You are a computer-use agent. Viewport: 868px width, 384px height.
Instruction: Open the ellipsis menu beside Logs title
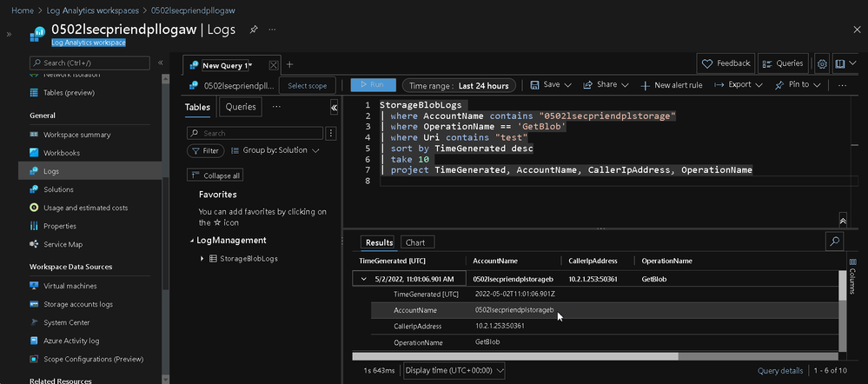click(272, 30)
